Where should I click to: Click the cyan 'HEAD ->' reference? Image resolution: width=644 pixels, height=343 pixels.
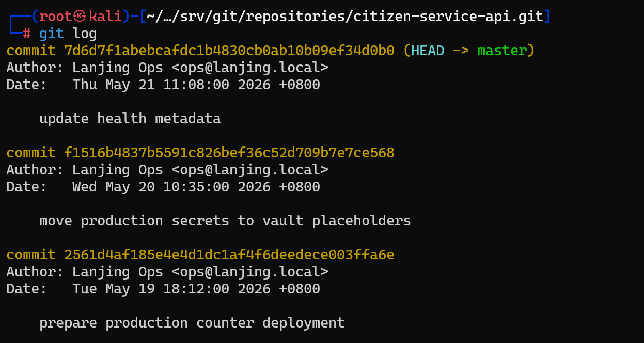click(440, 51)
